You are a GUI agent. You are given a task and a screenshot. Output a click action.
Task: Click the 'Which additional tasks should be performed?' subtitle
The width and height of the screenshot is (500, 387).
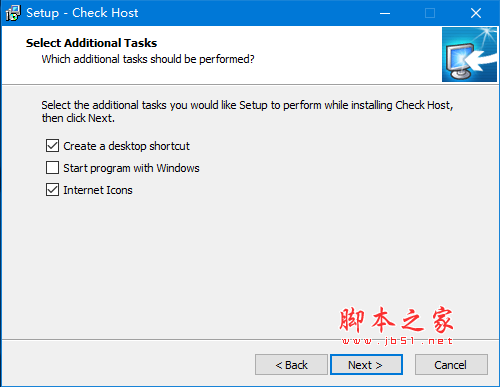click(x=148, y=59)
